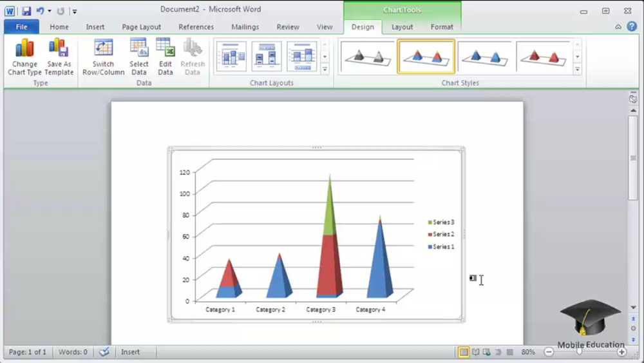The image size is (644, 363).
Task: Switch to Chart Tools Format tab
Action: coord(442,26)
